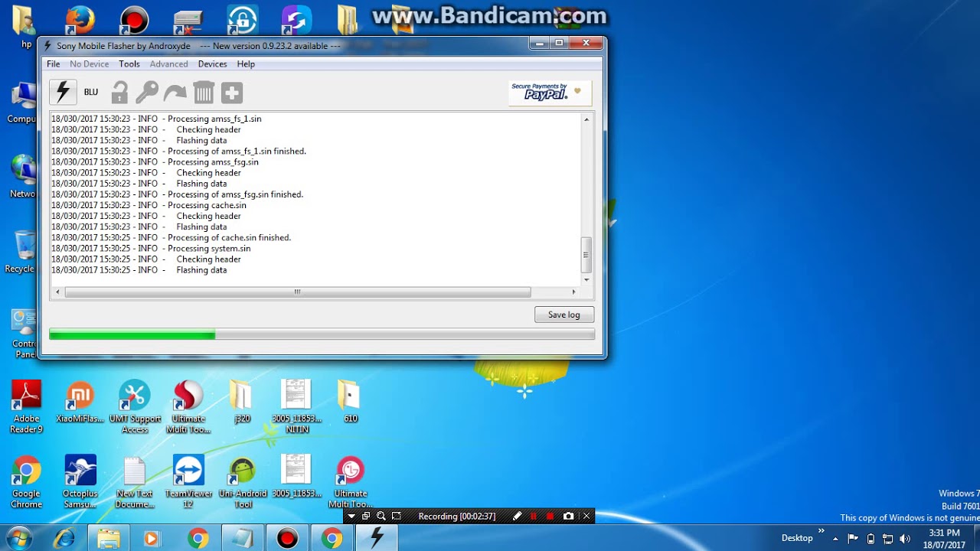Open Windows Explorer from taskbar
This screenshot has width=980, height=551.
109,539
